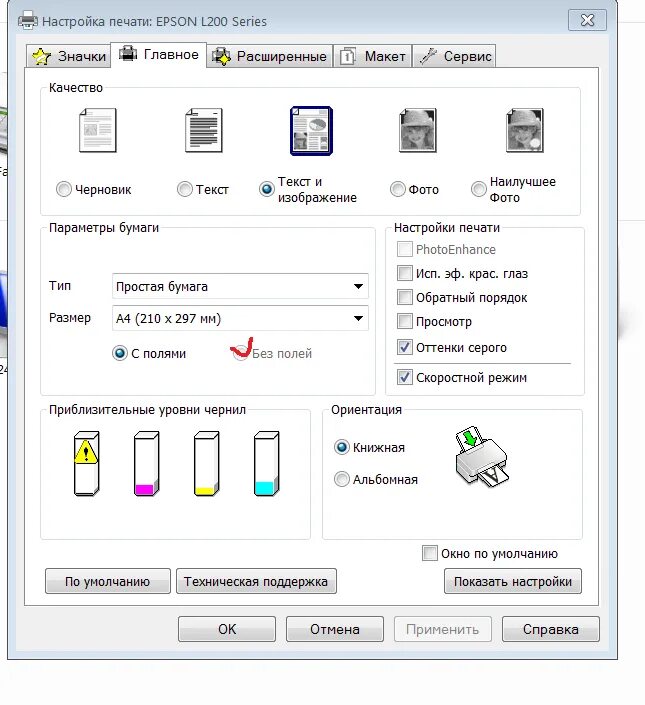Screen dimensions: 645x705
Task: Select the Наилучшее Фото radio button
Action: 479,189
